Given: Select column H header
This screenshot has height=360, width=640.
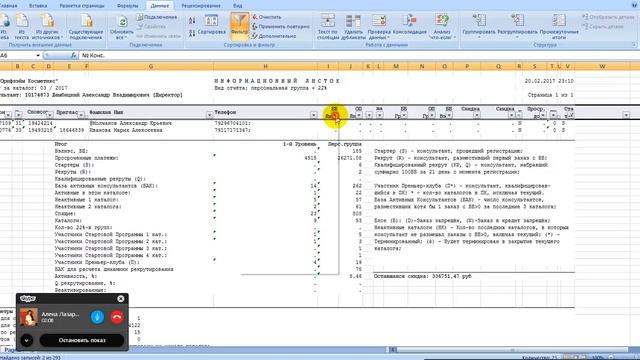Looking at the screenshot, I should click(265, 66).
